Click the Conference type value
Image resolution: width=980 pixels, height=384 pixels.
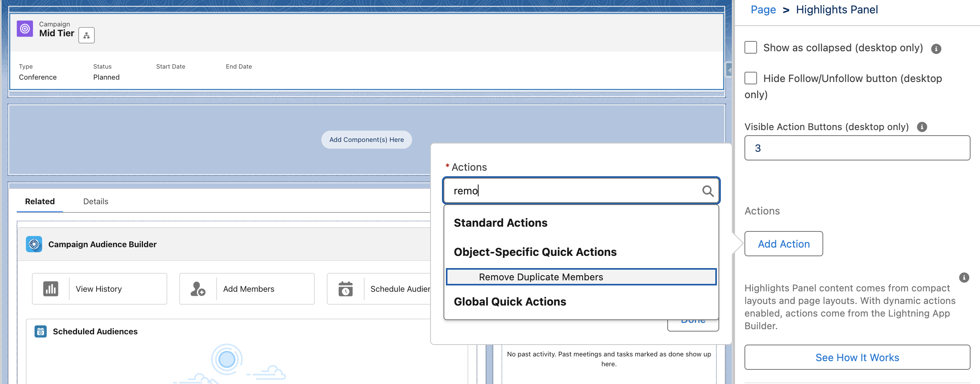tap(38, 77)
